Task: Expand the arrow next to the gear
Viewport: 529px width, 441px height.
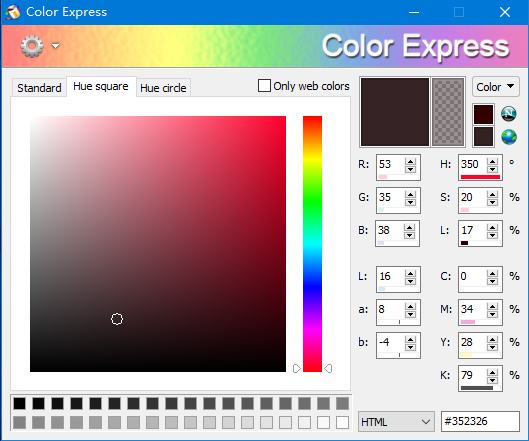Action: coord(56,46)
